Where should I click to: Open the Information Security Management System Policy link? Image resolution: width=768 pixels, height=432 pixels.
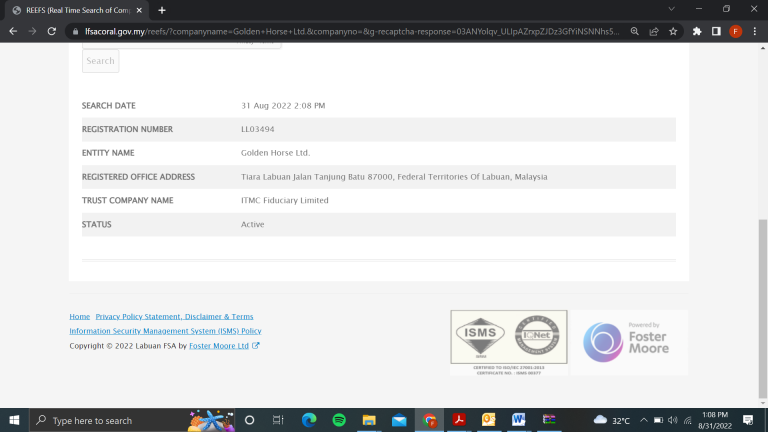(165, 331)
